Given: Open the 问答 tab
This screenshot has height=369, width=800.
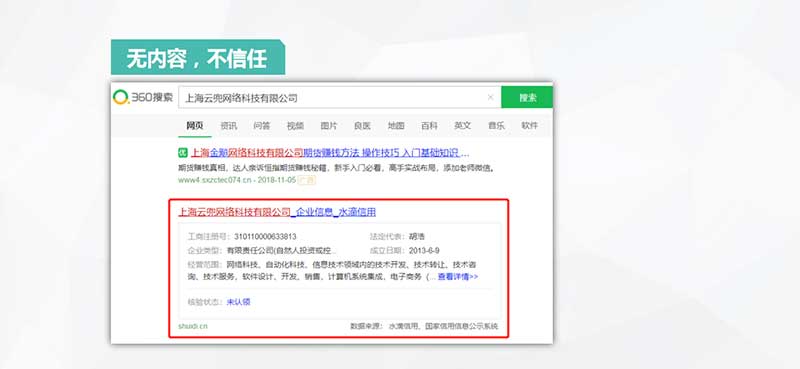Looking at the screenshot, I should click(262, 126).
